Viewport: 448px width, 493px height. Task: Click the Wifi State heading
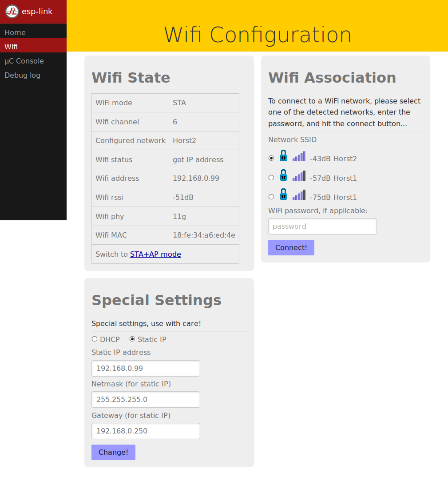pos(131,78)
